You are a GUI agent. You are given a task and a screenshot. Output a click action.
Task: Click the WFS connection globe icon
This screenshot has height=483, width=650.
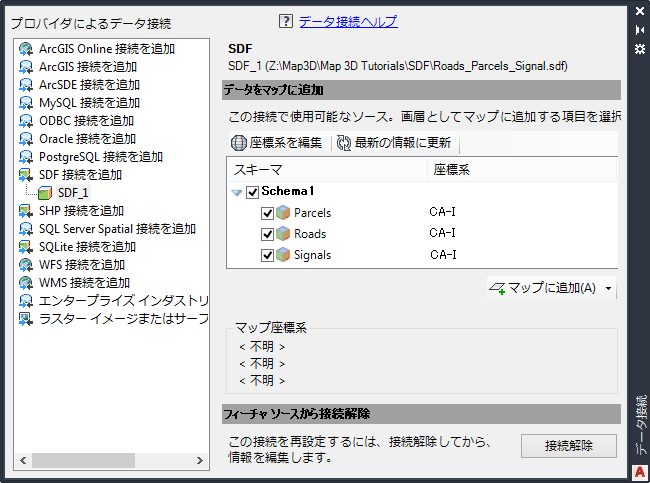[x=26, y=265]
